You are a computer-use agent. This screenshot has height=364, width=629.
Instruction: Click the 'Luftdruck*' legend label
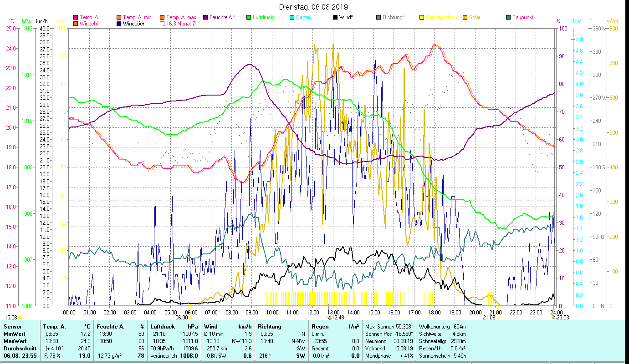[264, 18]
